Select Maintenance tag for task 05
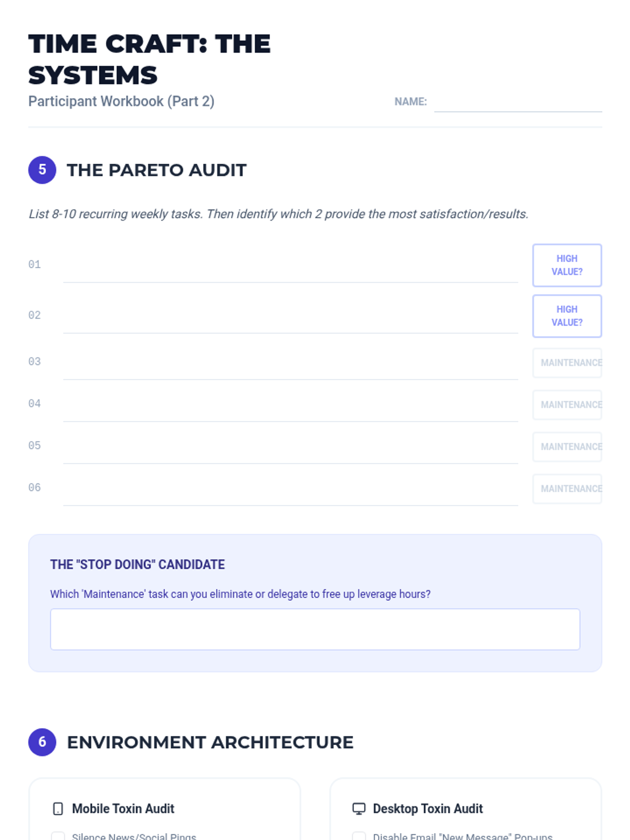 pos(567,447)
